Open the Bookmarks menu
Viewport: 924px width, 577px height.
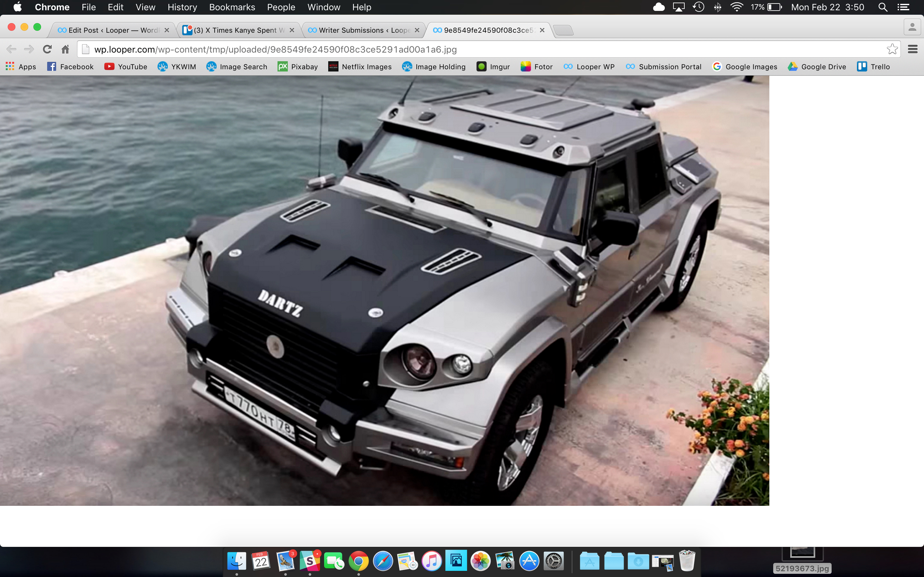tap(232, 7)
